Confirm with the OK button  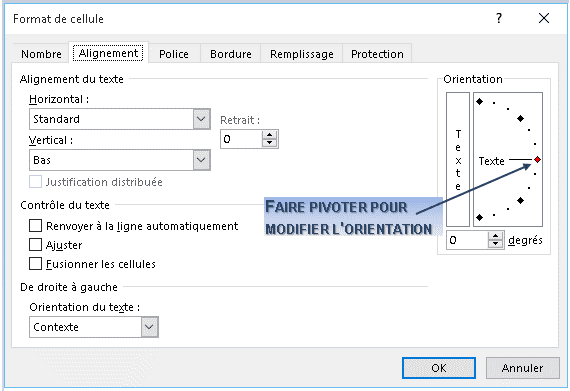tap(439, 368)
